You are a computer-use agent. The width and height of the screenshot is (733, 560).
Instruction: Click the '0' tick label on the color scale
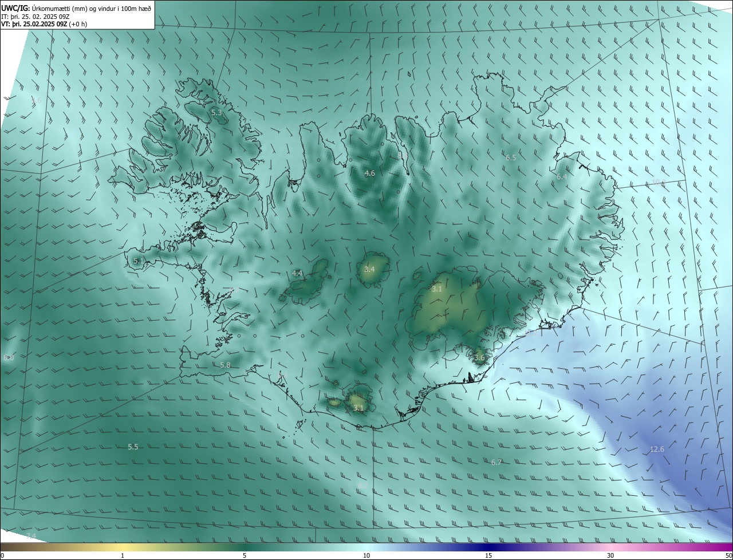[x=2, y=555]
